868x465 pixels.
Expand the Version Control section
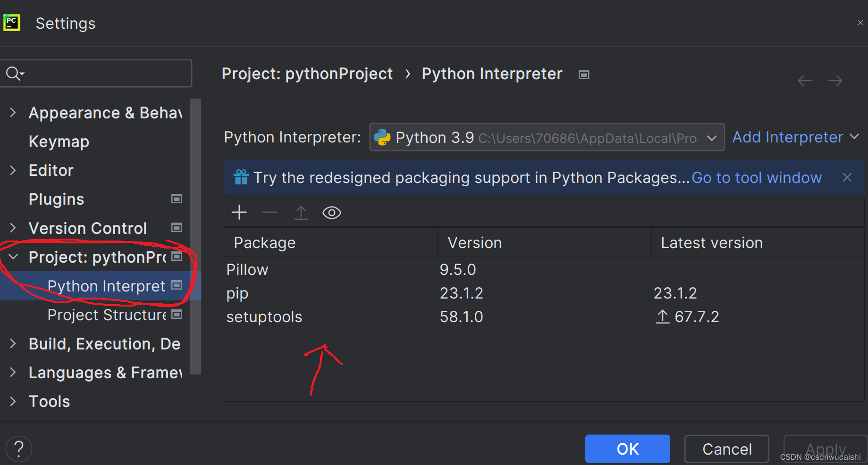13,228
